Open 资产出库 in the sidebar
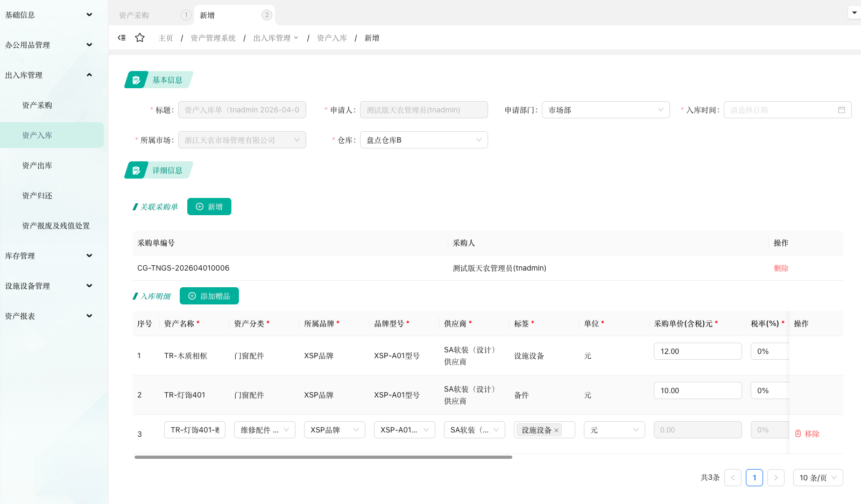Image resolution: width=861 pixels, height=504 pixels. (x=37, y=166)
